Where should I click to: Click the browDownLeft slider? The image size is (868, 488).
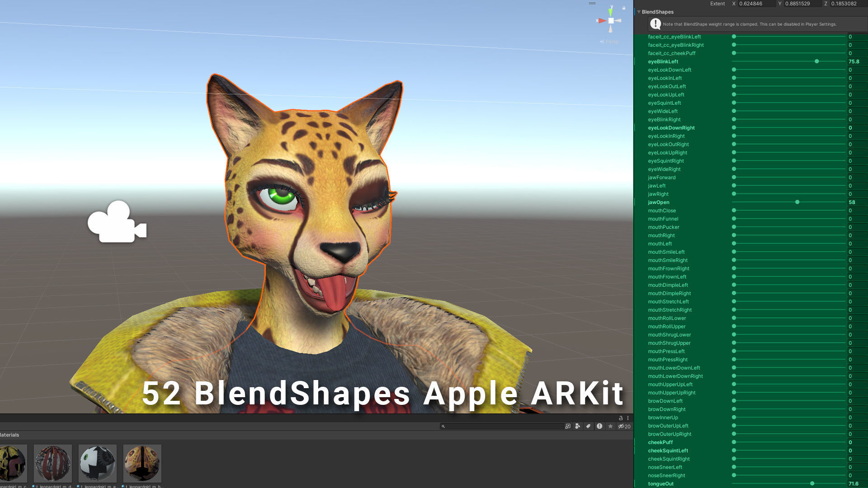pyautogui.click(x=789, y=401)
